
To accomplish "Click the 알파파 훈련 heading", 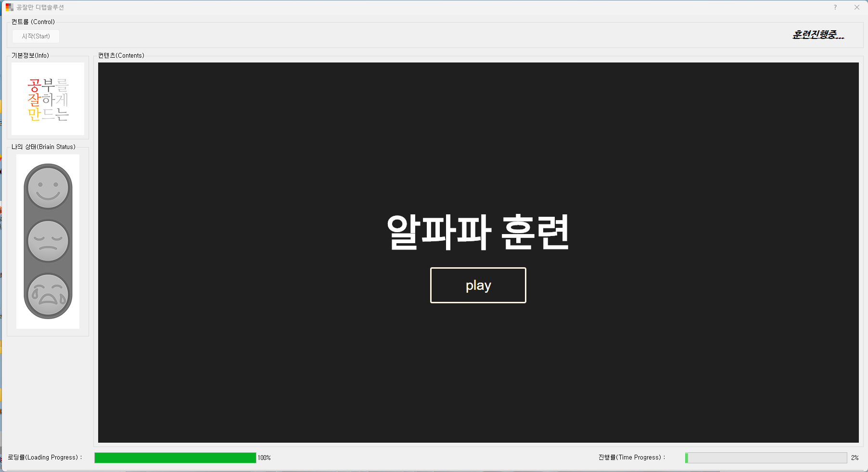I will tap(478, 232).
